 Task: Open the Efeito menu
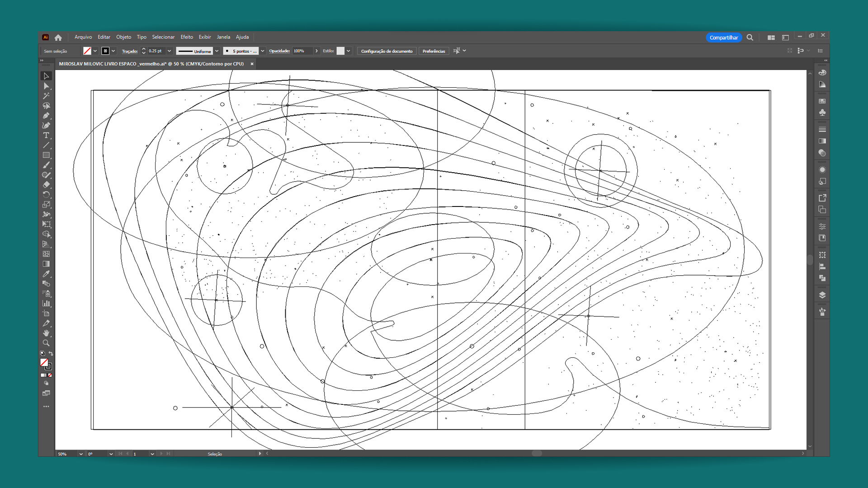[x=186, y=37]
